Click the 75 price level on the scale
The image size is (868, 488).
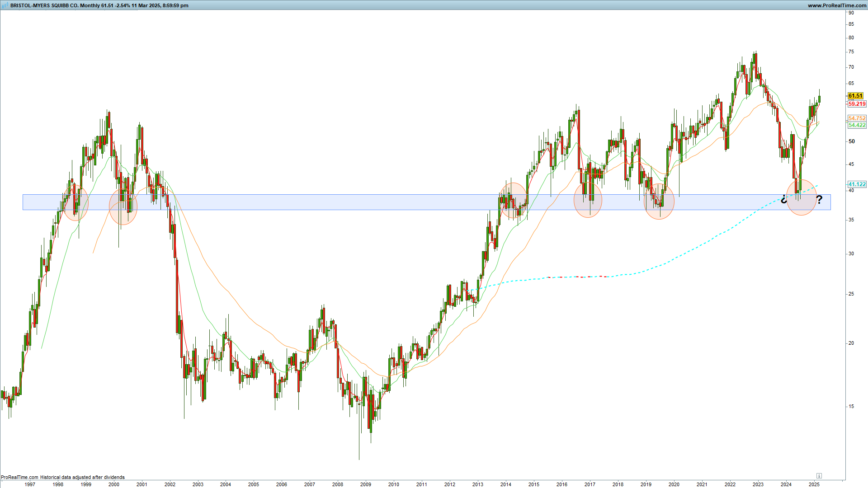851,52
